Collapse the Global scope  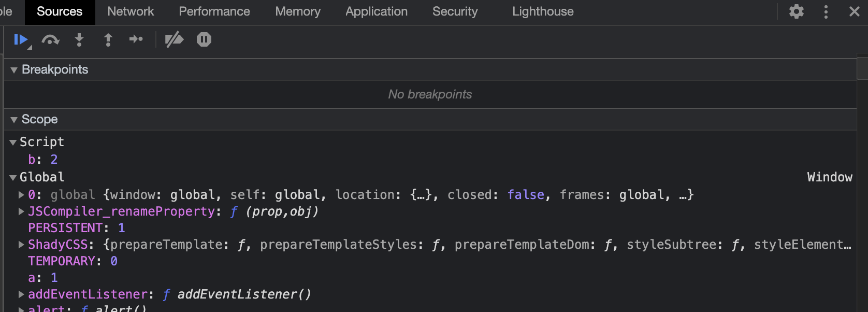click(13, 177)
